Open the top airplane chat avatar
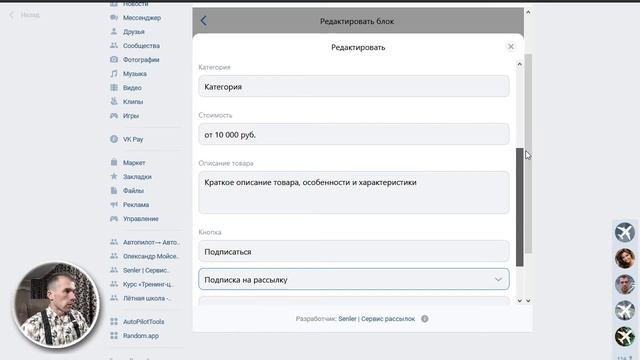The height and width of the screenshot is (360, 640). pos(624,232)
